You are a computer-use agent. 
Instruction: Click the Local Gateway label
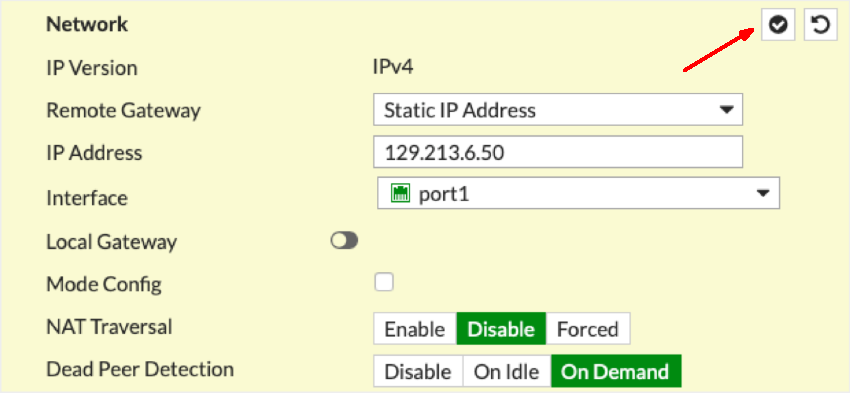pyautogui.click(x=112, y=242)
